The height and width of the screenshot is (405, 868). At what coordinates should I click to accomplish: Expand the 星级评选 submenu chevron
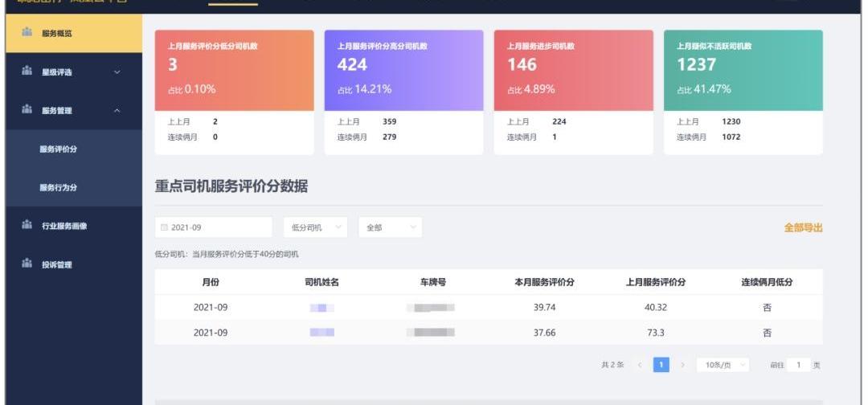(x=117, y=72)
